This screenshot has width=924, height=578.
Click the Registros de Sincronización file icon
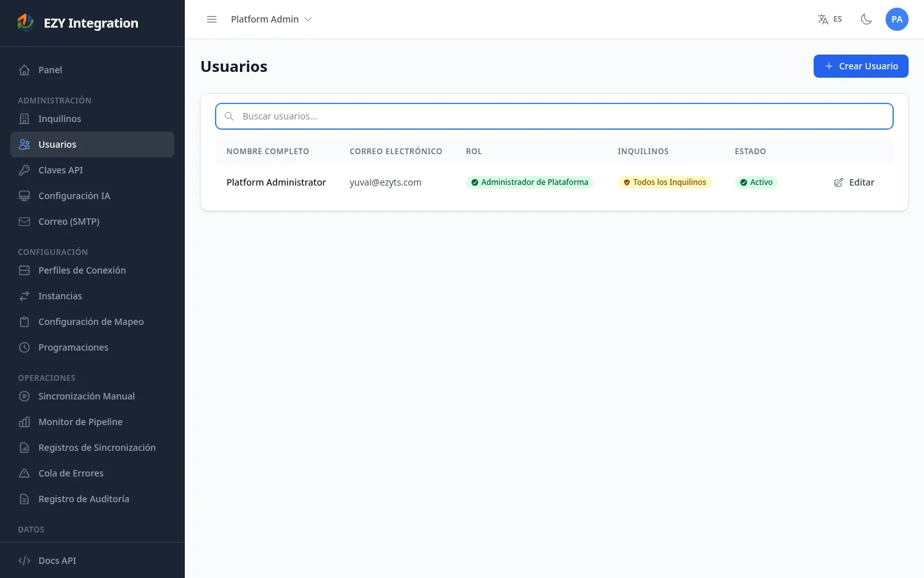(x=24, y=448)
